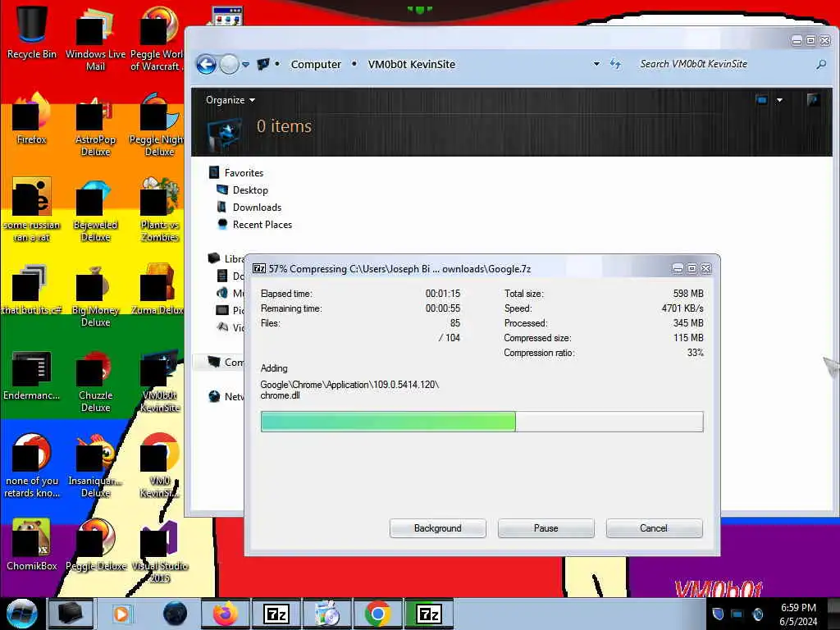Click the help icon in Explorer toolbar

[x=813, y=99]
